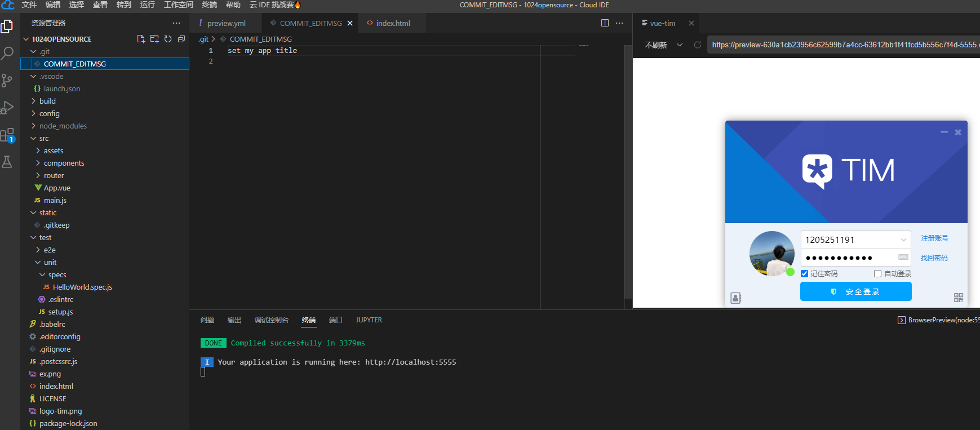980x430 pixels.
Task: Click the .git breadcrumb segment
Action: click(203, 39)
